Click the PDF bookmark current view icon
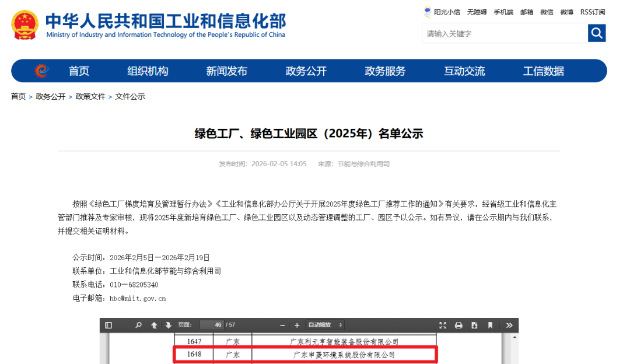Viewport: 630px width, 364px height. tap(490, 325)
